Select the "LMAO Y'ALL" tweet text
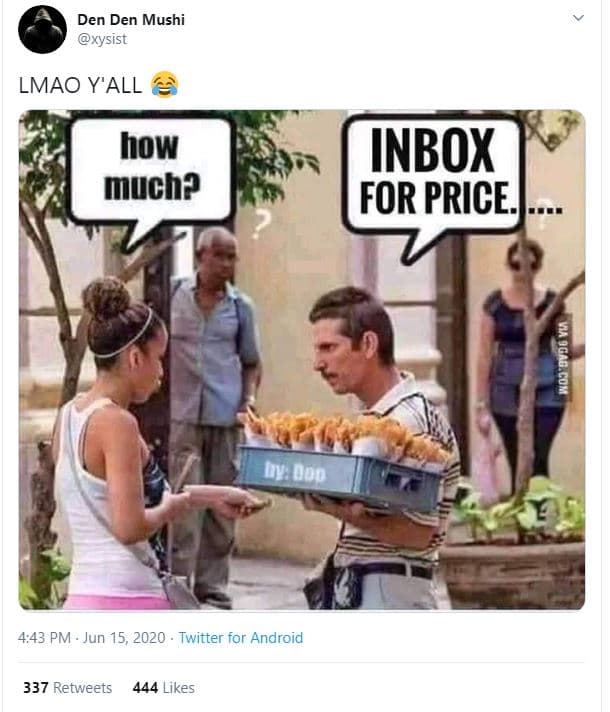This screenshot has width=610, height=712. point(82,86)
